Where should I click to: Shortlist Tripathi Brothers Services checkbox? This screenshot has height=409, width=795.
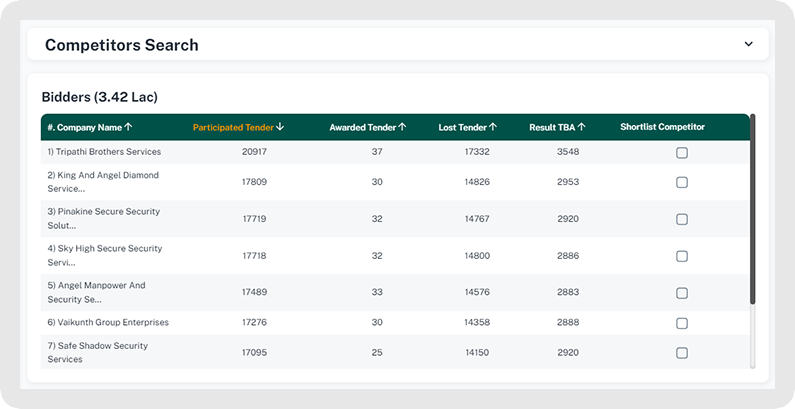click(682, 153)
